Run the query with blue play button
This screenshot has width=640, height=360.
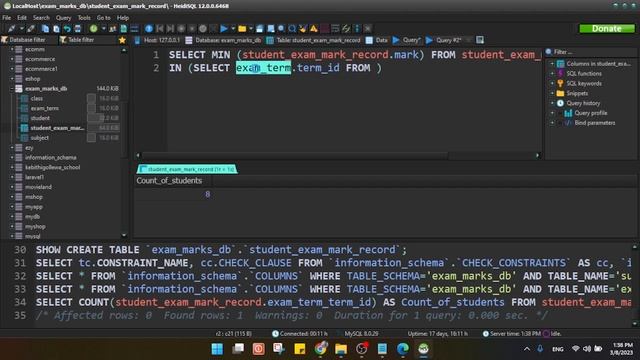tap(224, 29)
